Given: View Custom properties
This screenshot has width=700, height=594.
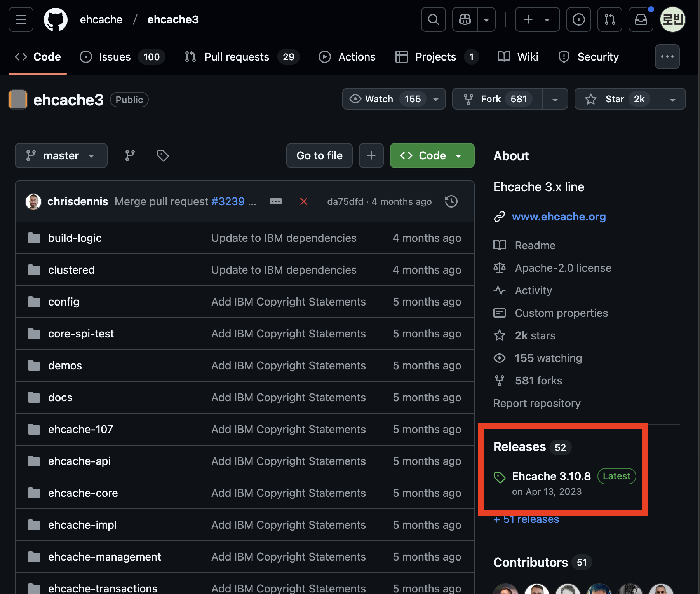Looking at the screenshot, I should [551, 313].
